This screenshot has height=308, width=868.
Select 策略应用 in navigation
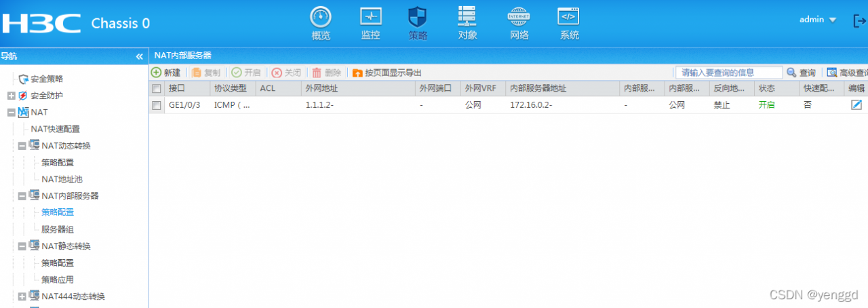coord(58,280)
